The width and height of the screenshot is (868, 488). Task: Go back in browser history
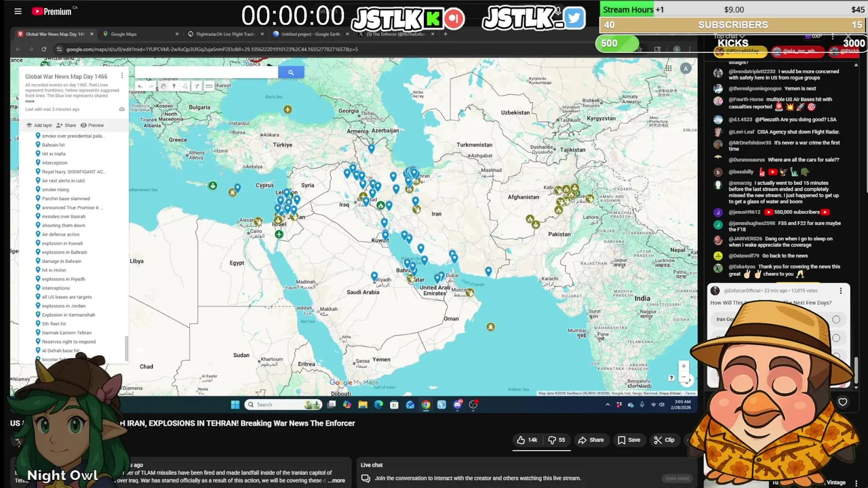(18, 49)
